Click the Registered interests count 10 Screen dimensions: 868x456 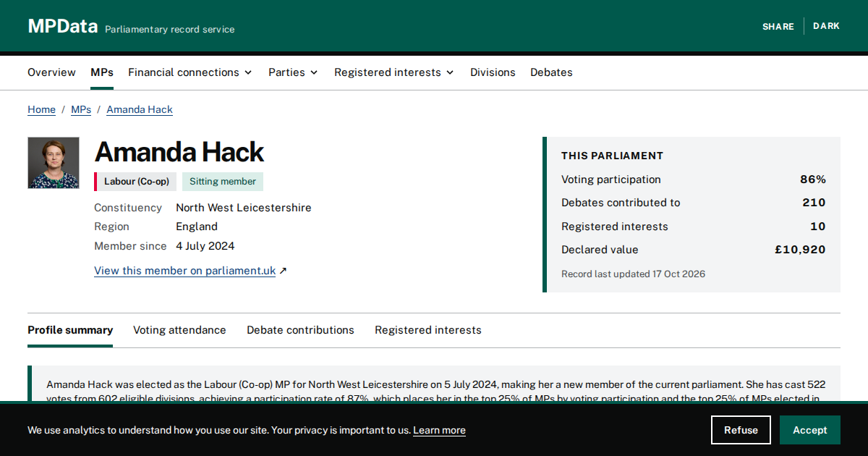coord(817,227)
